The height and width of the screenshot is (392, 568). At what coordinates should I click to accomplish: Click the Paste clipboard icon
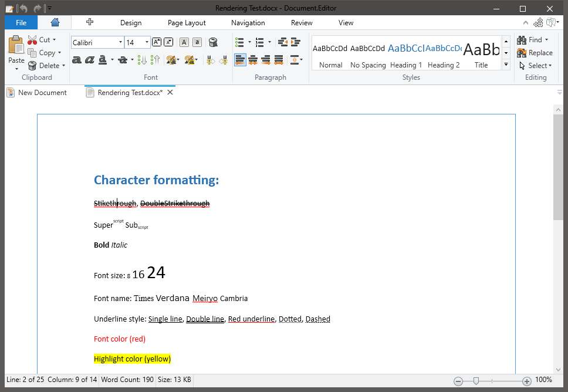(x=16, y=45)
